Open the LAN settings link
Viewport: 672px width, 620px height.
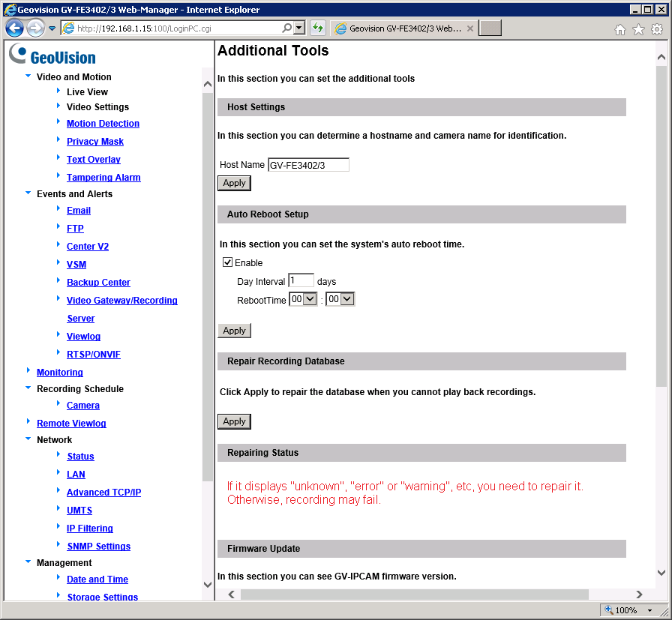76,475
